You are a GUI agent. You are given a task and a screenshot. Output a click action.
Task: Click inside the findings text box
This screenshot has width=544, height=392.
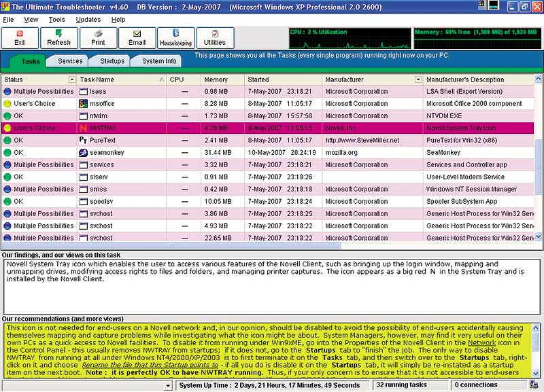271,287
